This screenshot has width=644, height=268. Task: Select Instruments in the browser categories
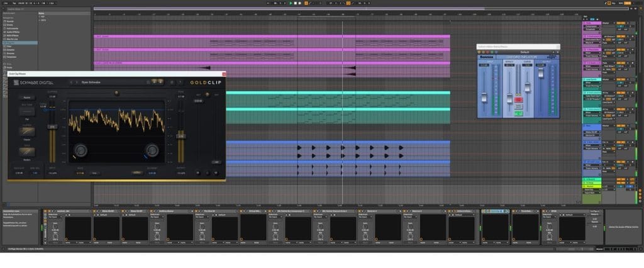pyautogui.click(x=11, y=28)
